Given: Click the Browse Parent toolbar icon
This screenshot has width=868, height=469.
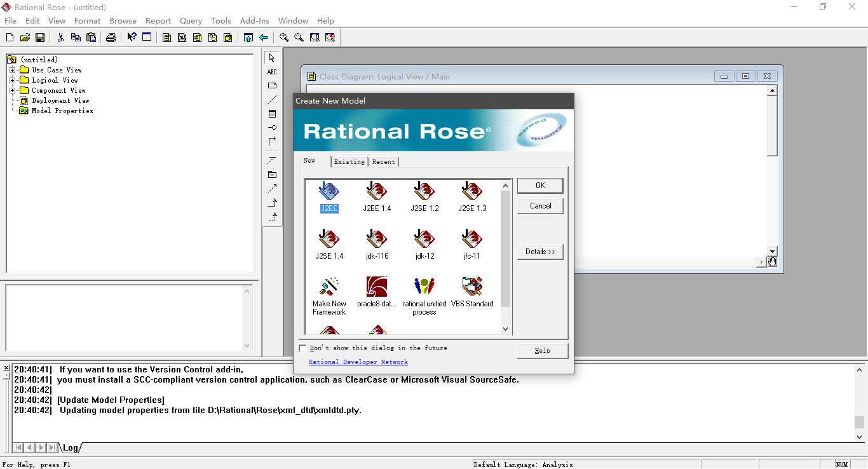Looking at the screenshot, I should click(248, 37).
